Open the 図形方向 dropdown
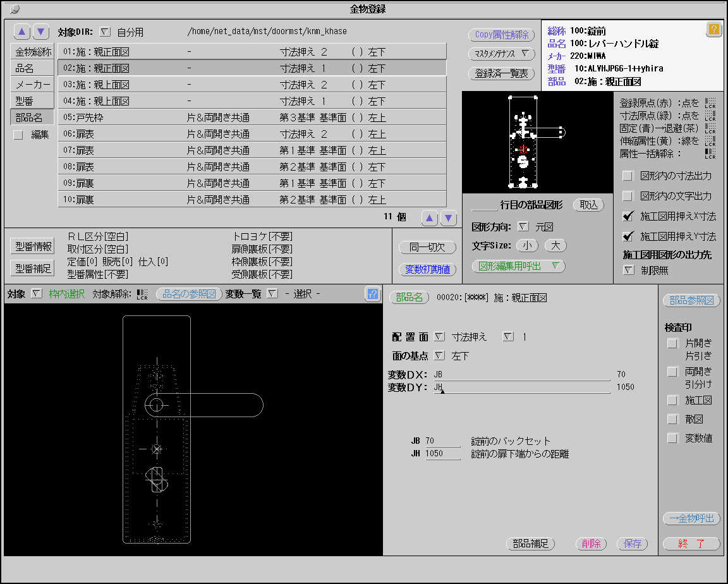728x584 pixels. coord(523,227)
